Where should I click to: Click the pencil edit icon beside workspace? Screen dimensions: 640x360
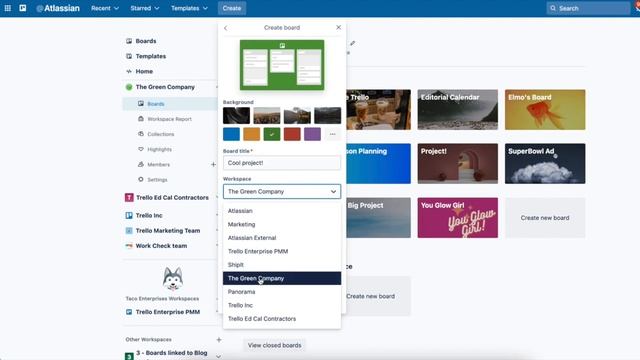pyautogui.click(x=353, y=43)
